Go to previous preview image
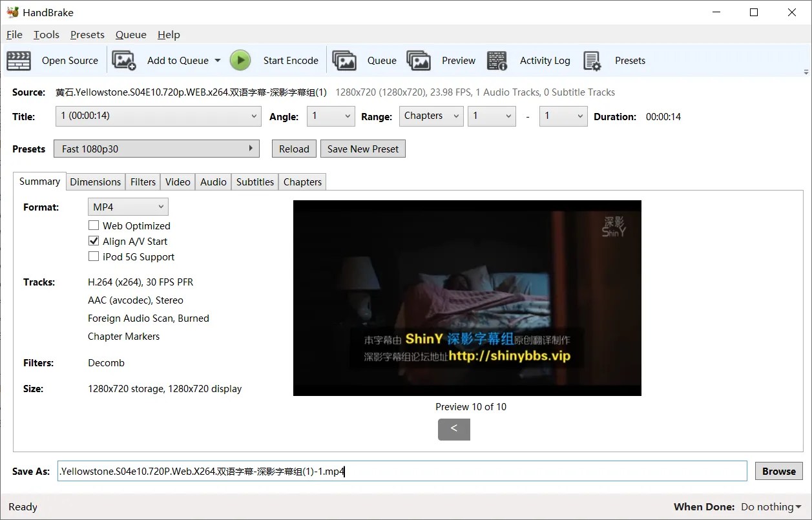The image size is (812, 520). 454,429
